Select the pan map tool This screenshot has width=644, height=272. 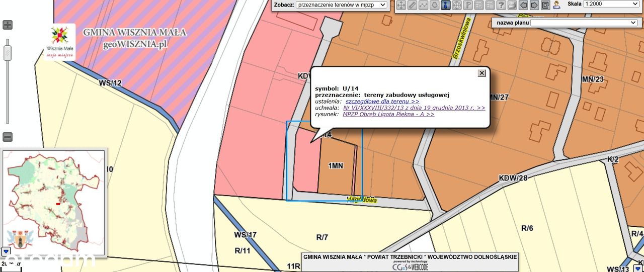click(x=401, y=5)
